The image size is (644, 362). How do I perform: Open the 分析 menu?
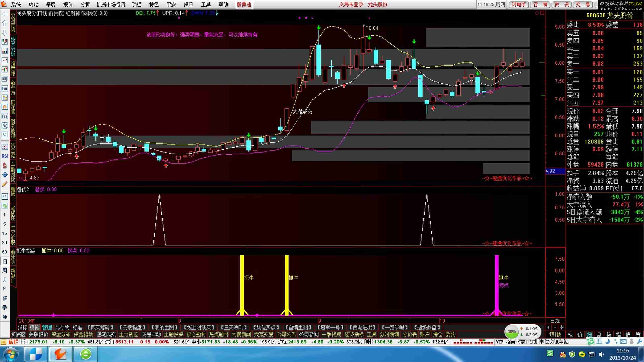85,4
